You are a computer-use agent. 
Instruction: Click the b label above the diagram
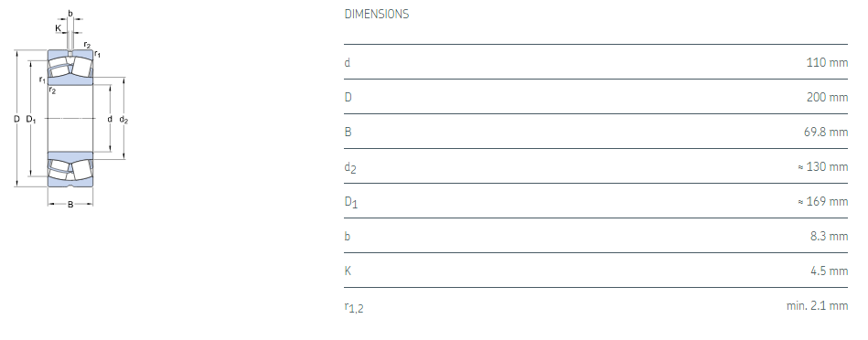70,14
